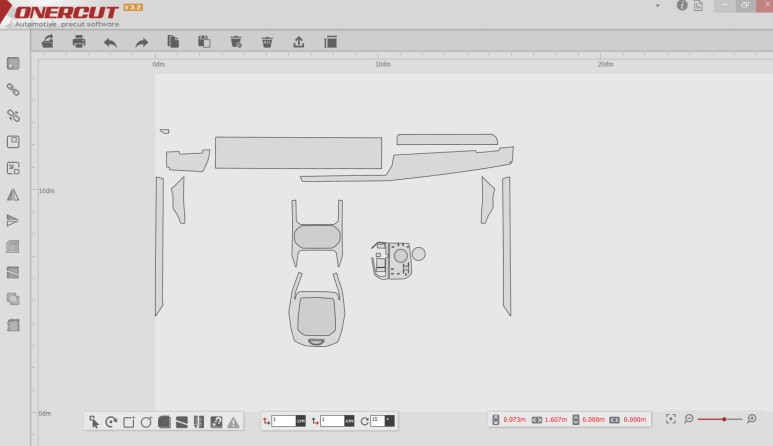The width and height of the screenshot is (773, 446).
Task: Click the zoom out magnifier
Action: 689,419
